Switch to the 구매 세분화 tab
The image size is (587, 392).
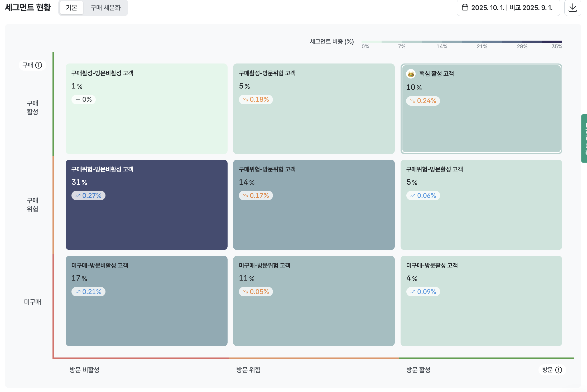(x=105, y=8)
